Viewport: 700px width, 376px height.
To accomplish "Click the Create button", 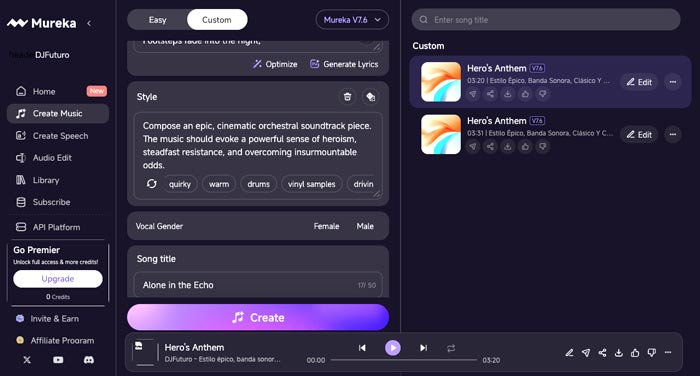I will tap(258, 318).
